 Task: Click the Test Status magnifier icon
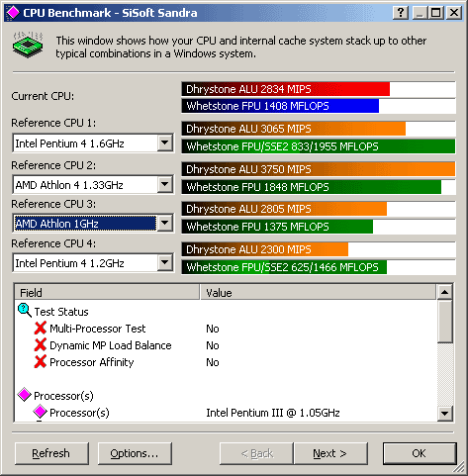[25, 311]
